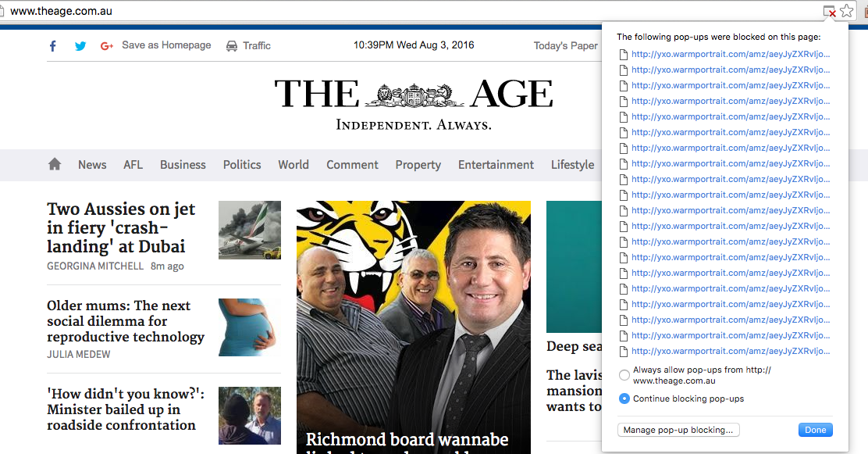Open the Deep sea article headline

click(x=574, y=346)
